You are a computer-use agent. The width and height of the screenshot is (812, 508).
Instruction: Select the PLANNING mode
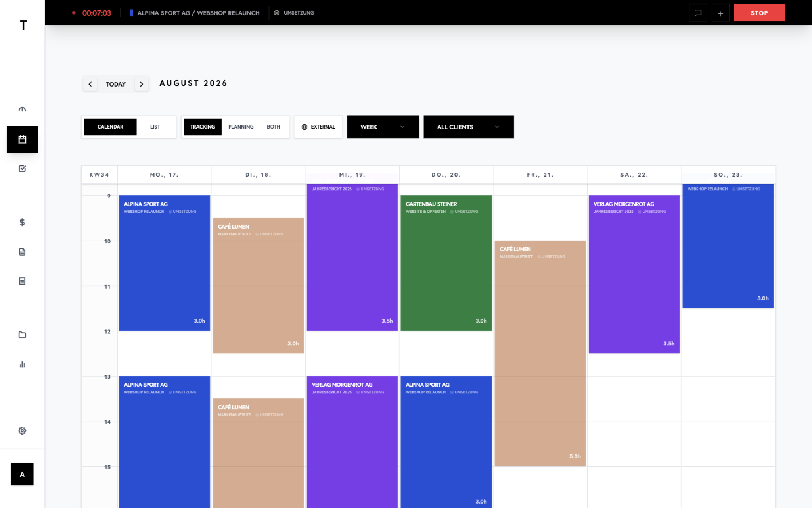241,127
